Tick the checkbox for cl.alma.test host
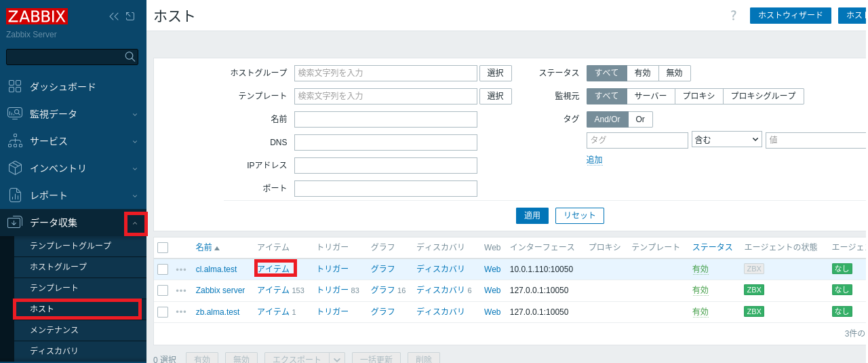 (x=163, y=269)
